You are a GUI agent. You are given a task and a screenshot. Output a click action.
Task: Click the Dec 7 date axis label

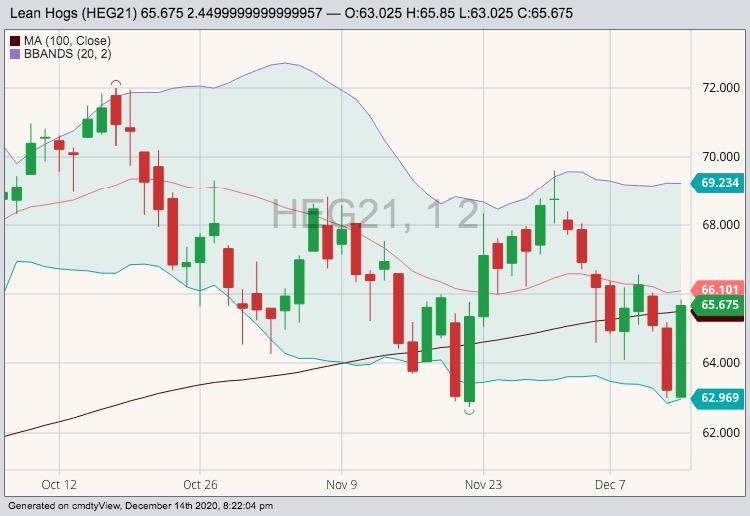click(610, 484)
